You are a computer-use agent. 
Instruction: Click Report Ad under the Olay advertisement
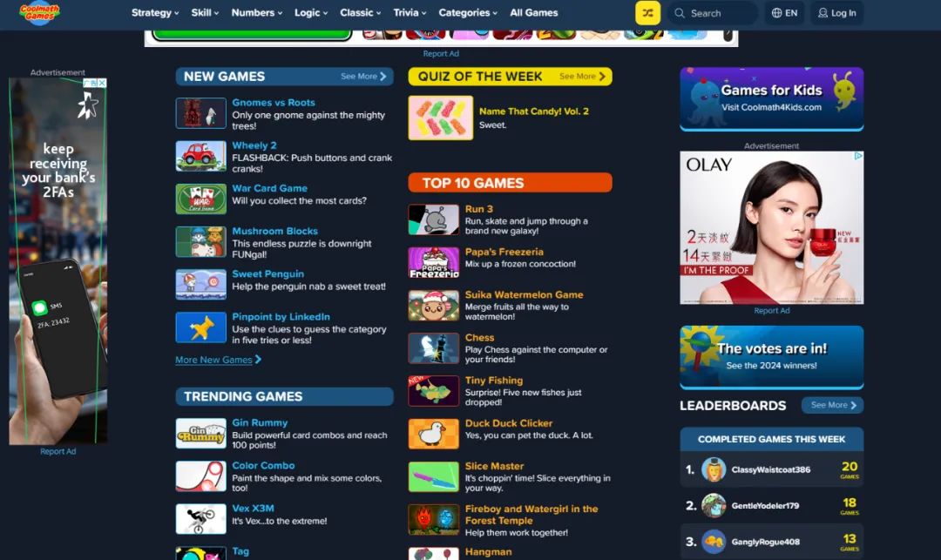pos(772,311)
